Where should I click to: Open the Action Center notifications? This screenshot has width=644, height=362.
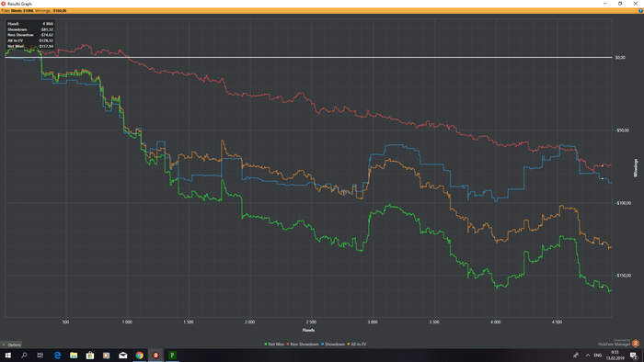tap(634, 356)
